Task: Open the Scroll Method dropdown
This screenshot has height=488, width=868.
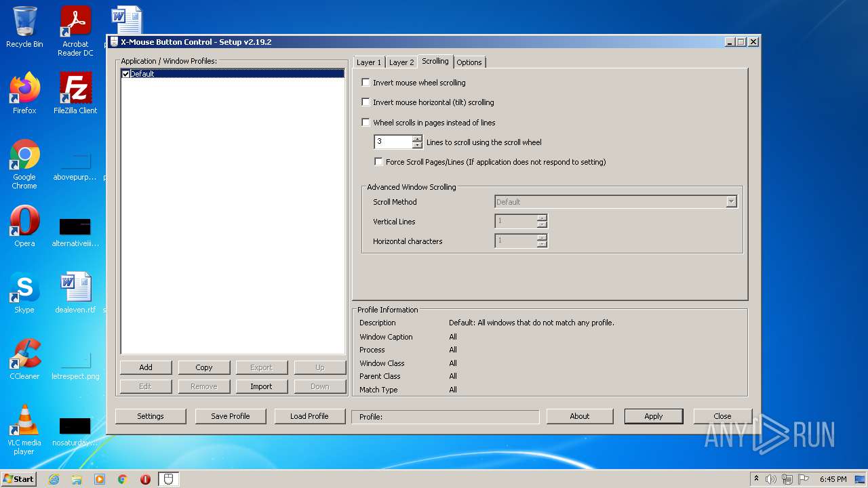Action: (731, 202)
